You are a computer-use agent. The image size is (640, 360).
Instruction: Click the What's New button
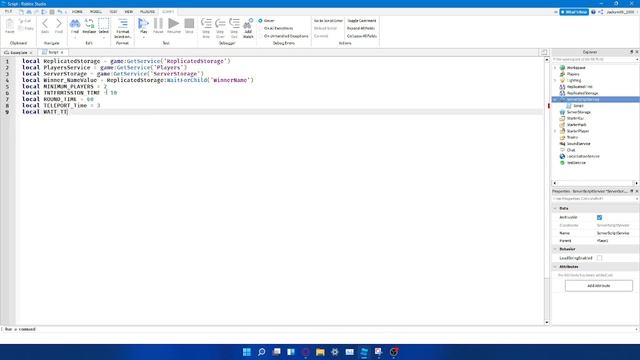[x=574, y=12]
